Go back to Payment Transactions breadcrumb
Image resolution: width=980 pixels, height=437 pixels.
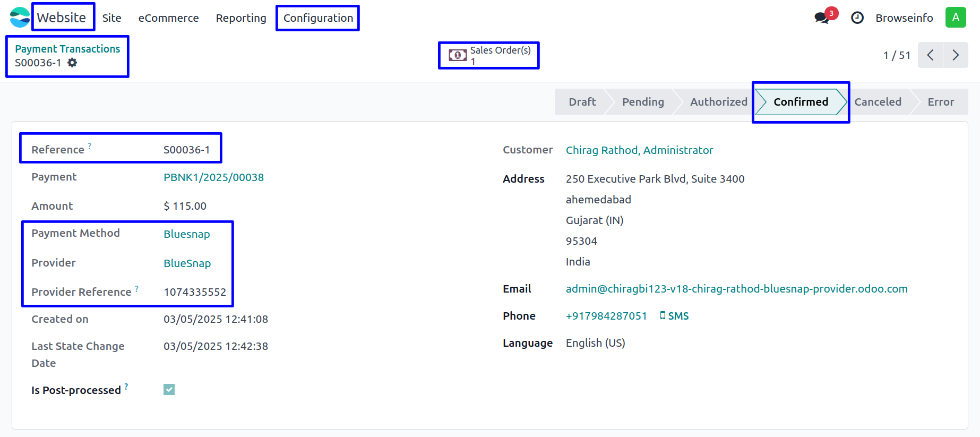pyautogui.click(x=67, y=49)
